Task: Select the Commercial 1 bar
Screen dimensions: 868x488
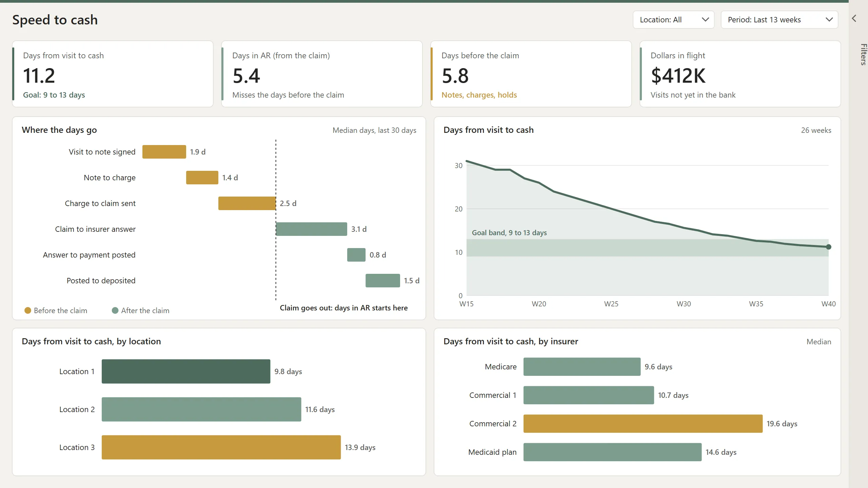Action: [x=589, y=395]
